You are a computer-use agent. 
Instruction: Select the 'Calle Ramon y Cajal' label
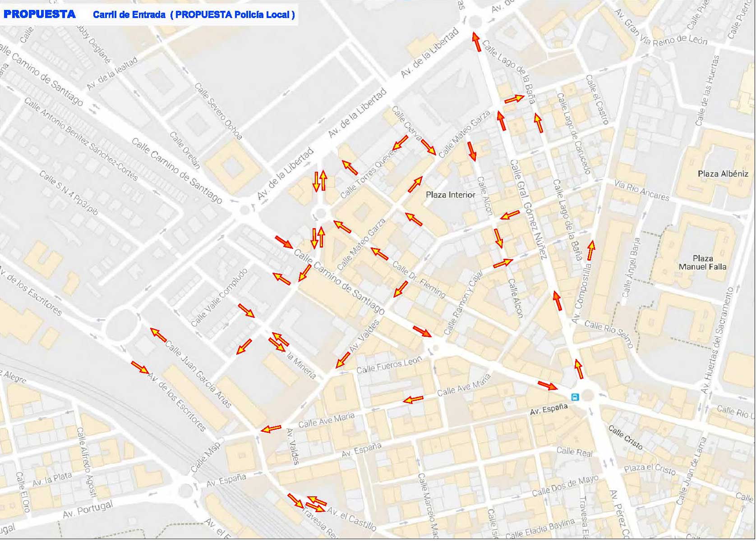(x=463, y=303)
